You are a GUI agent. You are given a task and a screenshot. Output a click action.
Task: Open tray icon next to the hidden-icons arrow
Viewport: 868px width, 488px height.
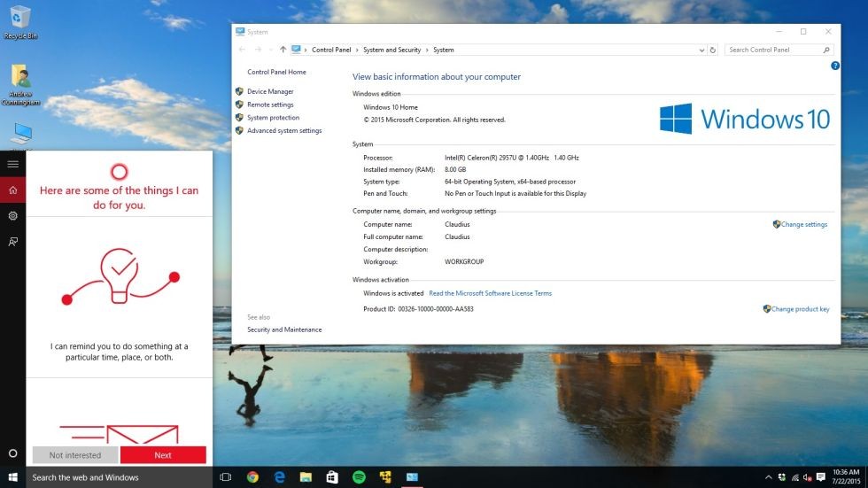[x=781, y=477]
